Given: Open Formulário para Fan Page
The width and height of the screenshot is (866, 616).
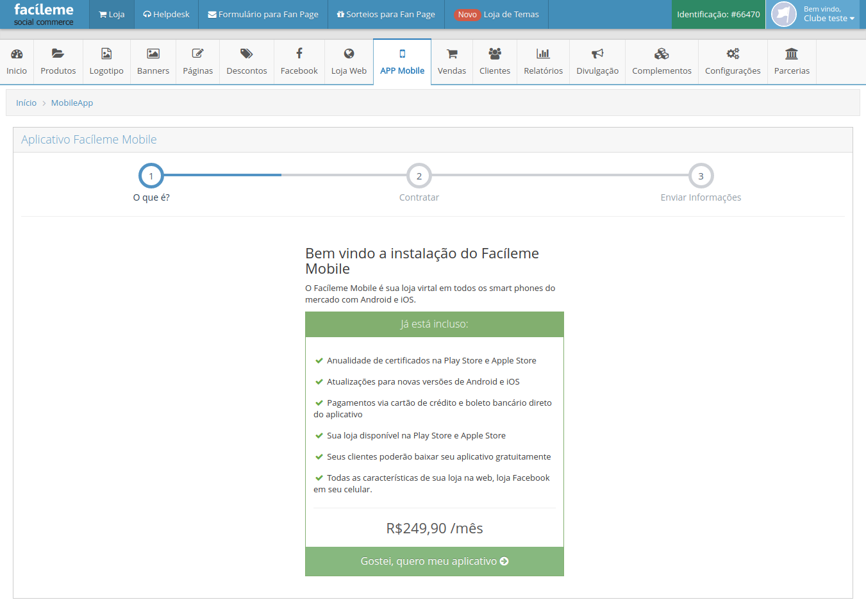Looking at the screenshot, I should tap(263, 14).
